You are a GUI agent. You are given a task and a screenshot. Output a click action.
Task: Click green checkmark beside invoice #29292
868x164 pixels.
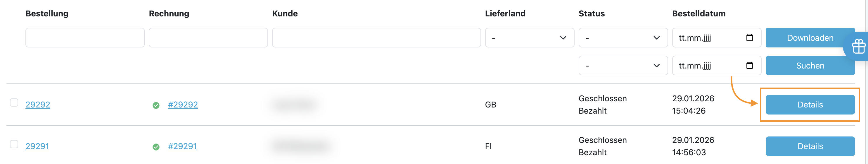[156, 105]
